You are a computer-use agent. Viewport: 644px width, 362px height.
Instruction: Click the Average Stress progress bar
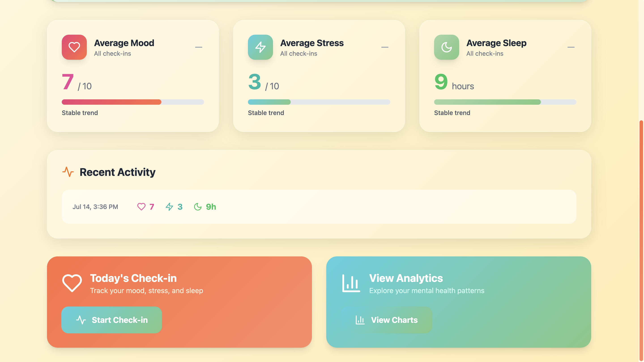319,102
